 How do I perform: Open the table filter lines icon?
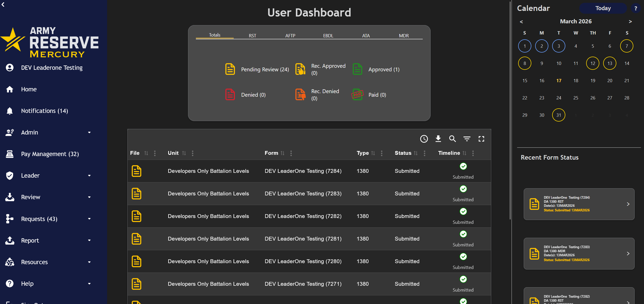(467, 139)
